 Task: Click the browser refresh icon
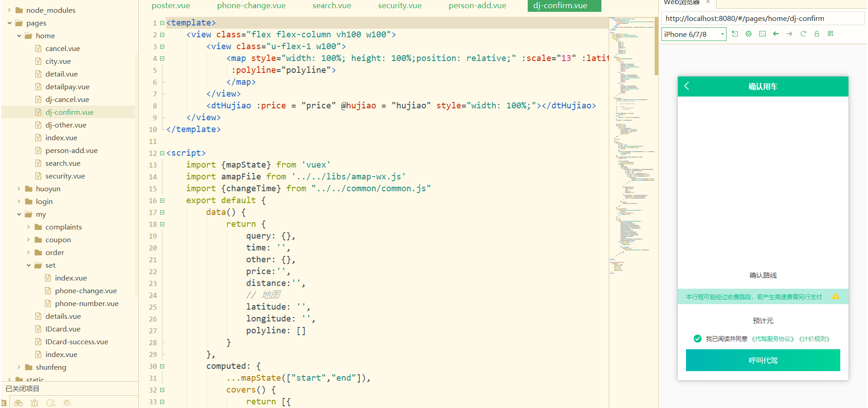tap(803, 34)
